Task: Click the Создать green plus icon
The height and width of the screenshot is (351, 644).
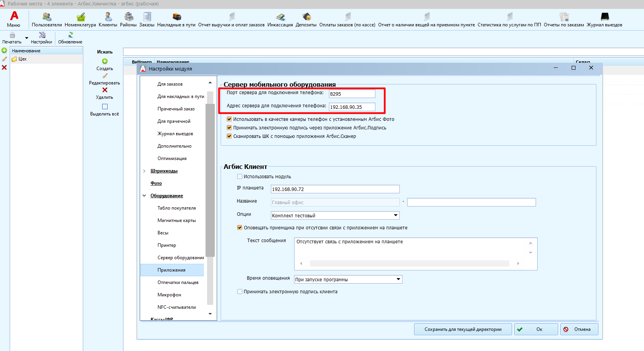Action: point(105,61)
